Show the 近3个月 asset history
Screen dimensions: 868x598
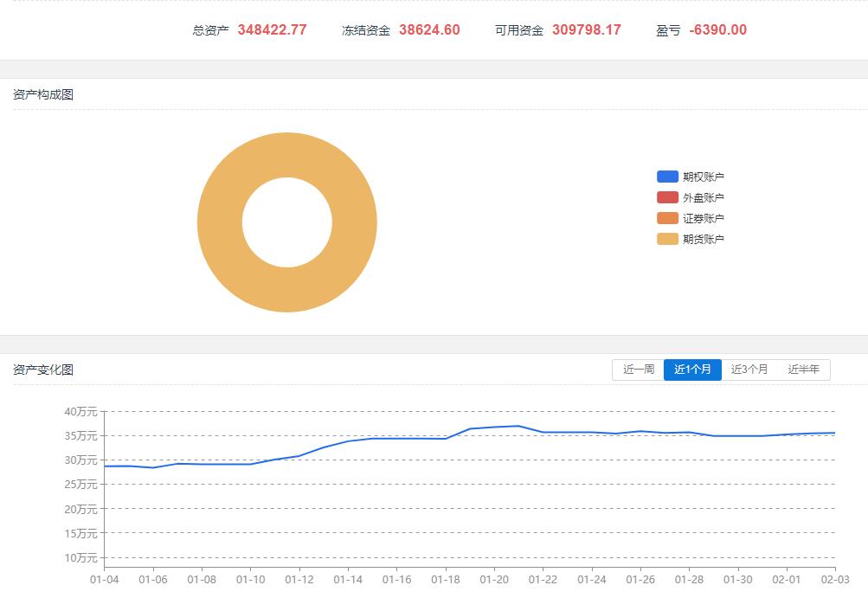tap(749, 370)
